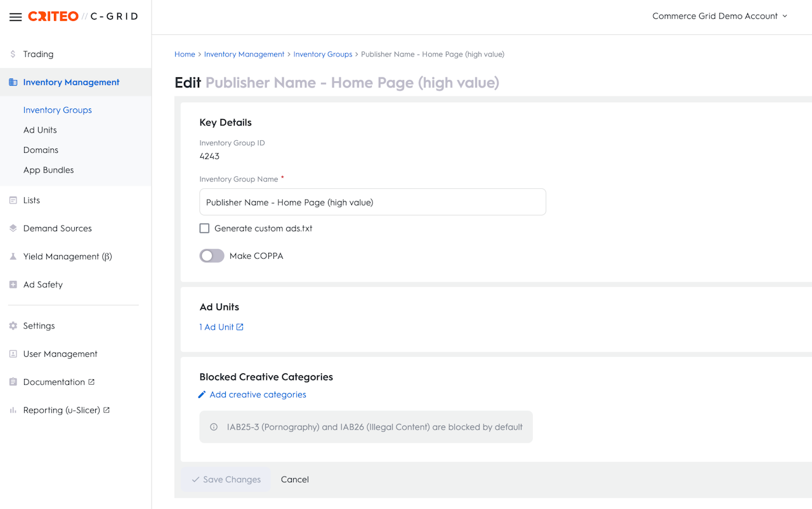This screenshot has width=812, height=509.
Task: Go to App Bundles in sidebar
Action: click(x=48, y=170)
